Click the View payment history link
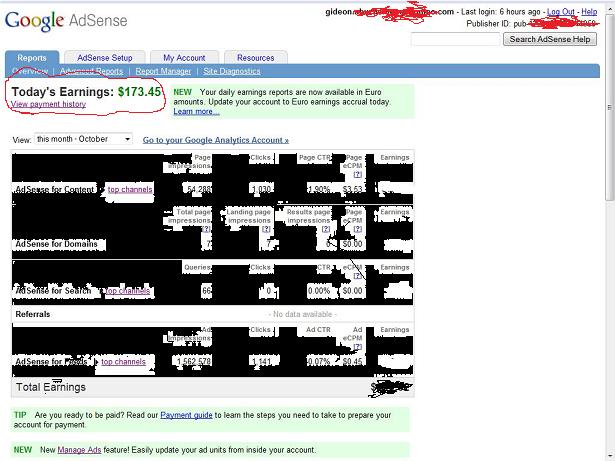Screen dimensions: 615x461 pyautogui.click(x=48, y=104)
